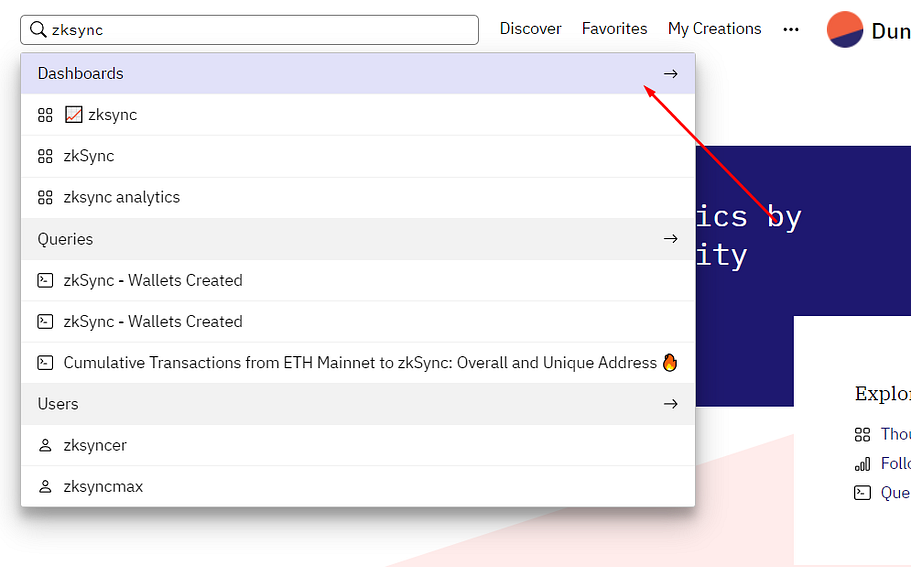Expand all Users results via arrow
The height and width of the screenshot is (567, 911).
click(670, 404)
